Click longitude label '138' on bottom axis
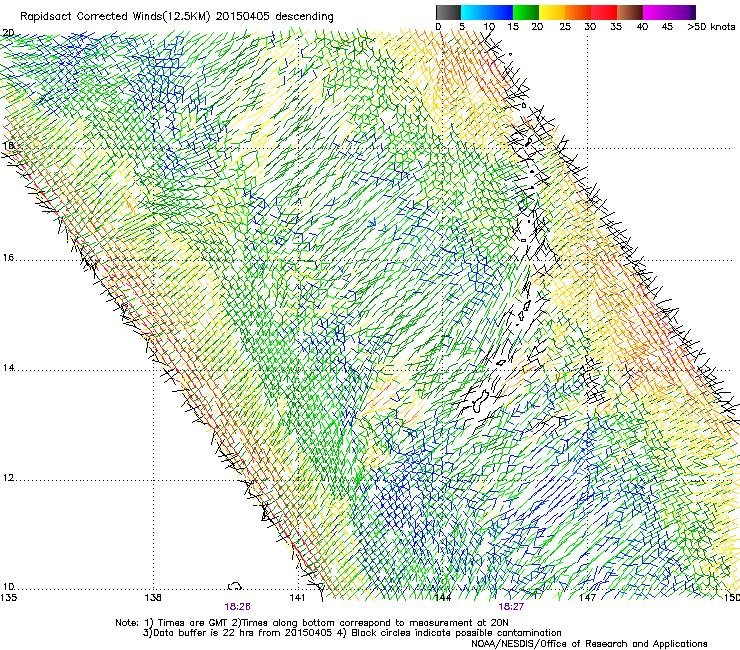This screenshot has width=740, height=650. click(153, 598)
